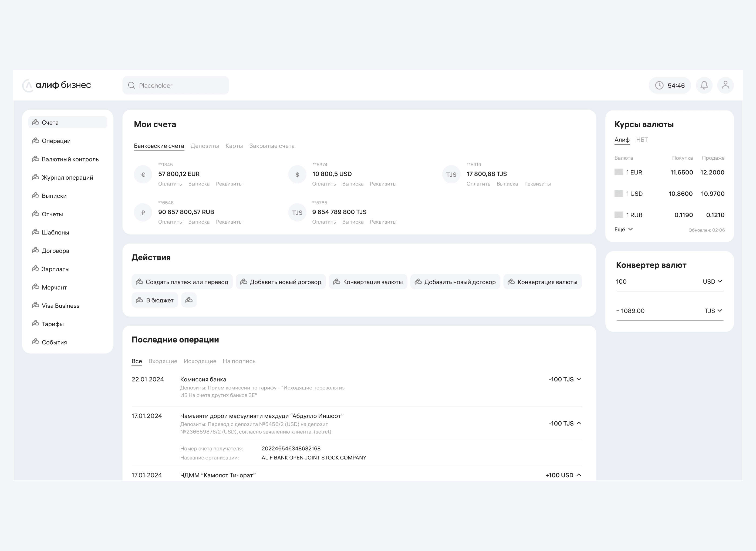Switch to the Карты accounts tab
The image size is (756, 551).
234,146
